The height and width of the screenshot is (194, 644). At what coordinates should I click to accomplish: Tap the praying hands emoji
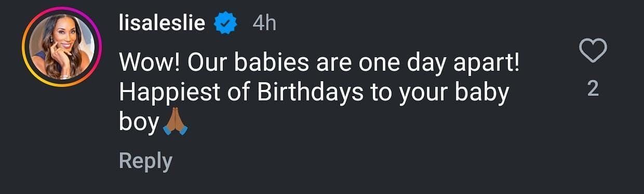click(x=175, y=123)
